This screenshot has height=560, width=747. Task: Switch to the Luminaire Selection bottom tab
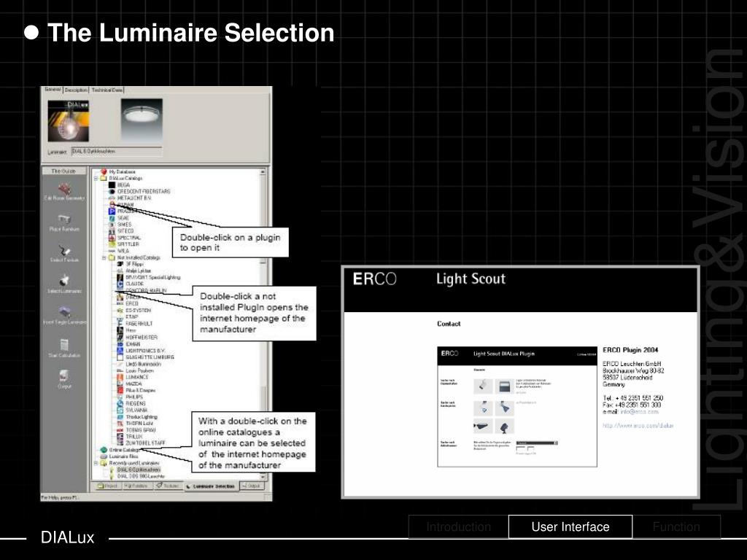pyautogui.click(x=211, y=486)
